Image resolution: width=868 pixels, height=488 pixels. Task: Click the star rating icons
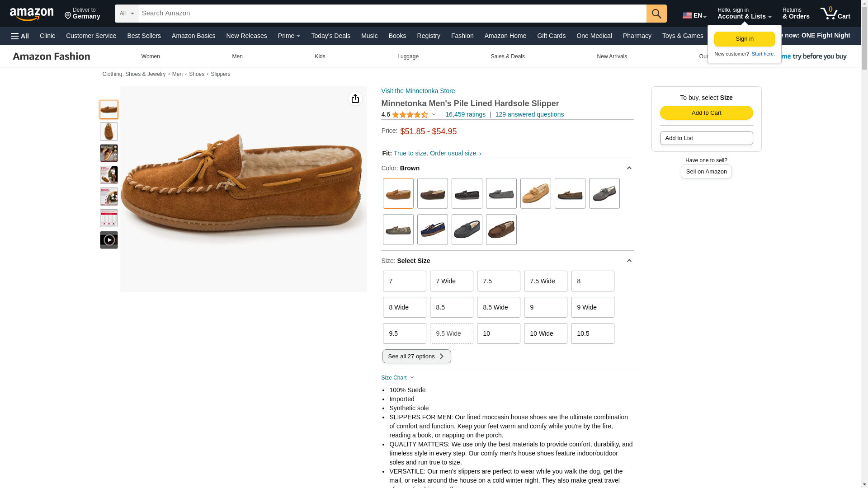click(x=410, y=115)
